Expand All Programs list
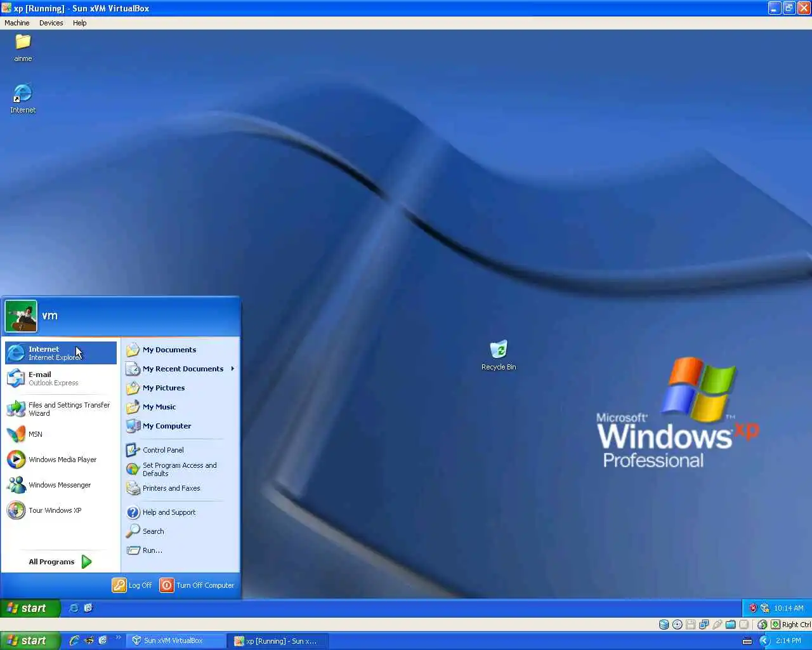The width and height of the screenshot is (812, 650). click(x=60, y=562)
